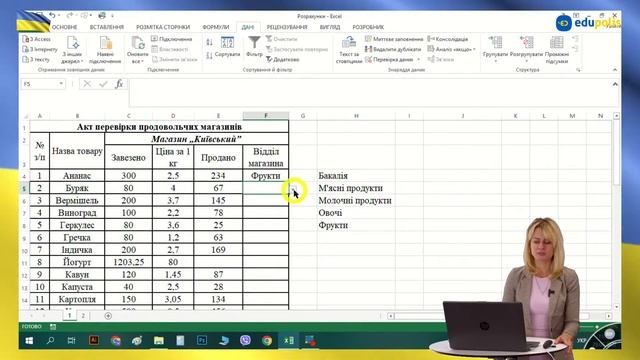The width and height of the screenshot is (640, 360).
Task: Import data with З тексту
Action: click(x=36, y=60)
